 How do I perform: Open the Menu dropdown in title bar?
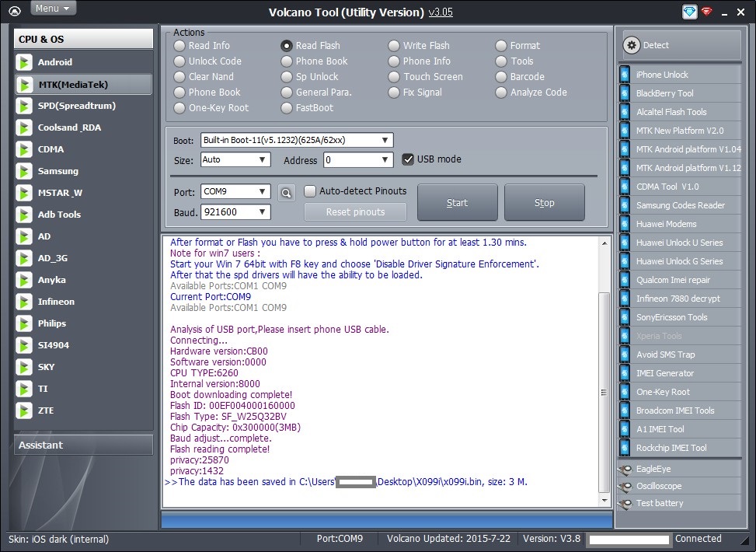pos(53,9)
